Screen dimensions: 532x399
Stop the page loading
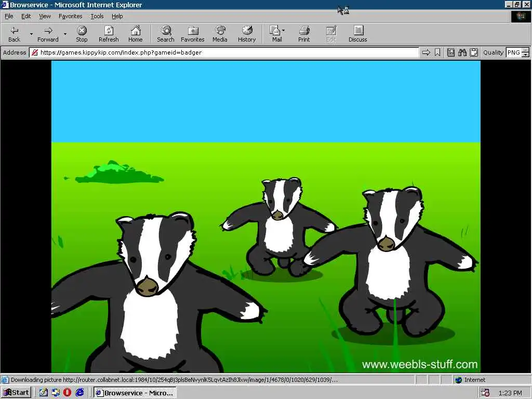pyautogui.click(x=82, y=34)
